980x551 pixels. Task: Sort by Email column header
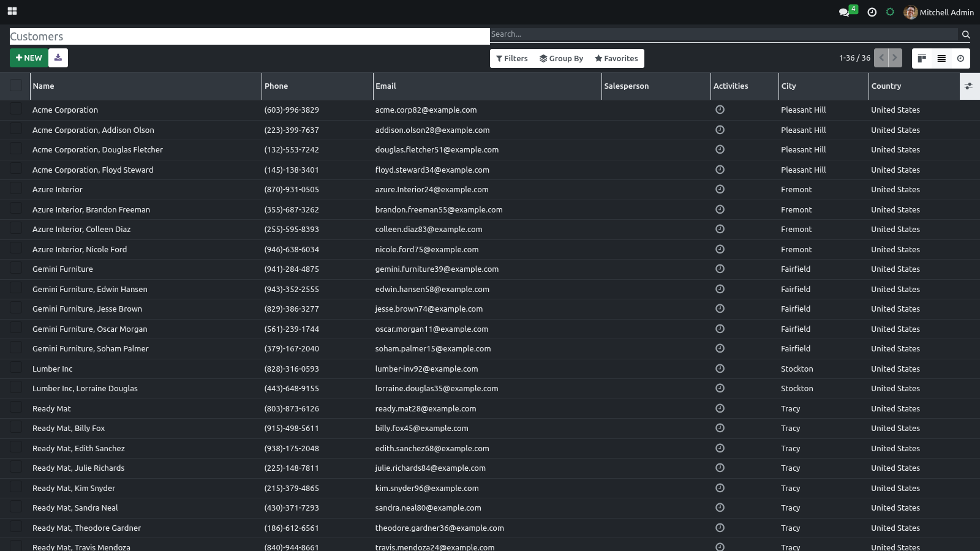488,86
